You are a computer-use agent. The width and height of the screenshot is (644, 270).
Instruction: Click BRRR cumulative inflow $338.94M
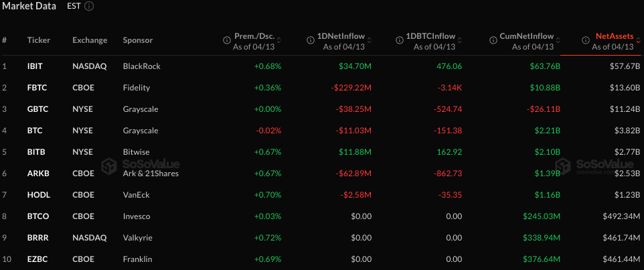pyautogui.click(x=542, y=238)
